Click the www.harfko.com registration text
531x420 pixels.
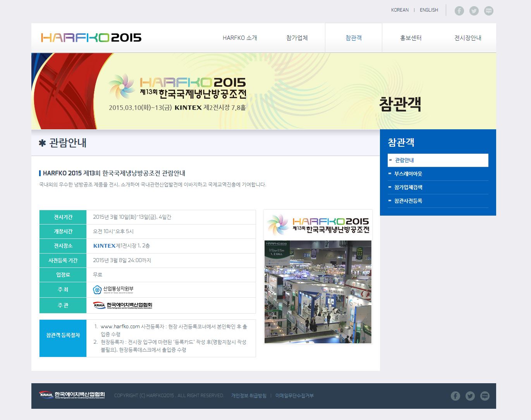pyautogui.click(x=120, y=327)
